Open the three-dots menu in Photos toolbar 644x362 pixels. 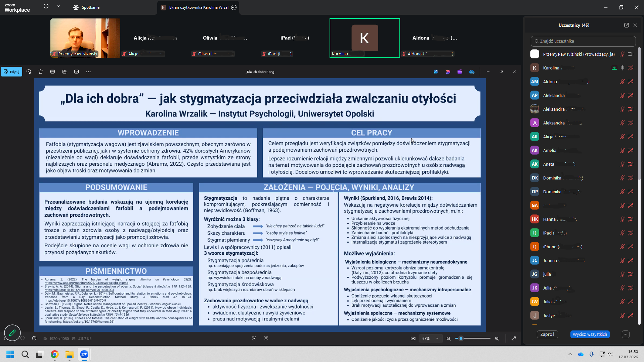pyautogui.click(x=88, y=72)
